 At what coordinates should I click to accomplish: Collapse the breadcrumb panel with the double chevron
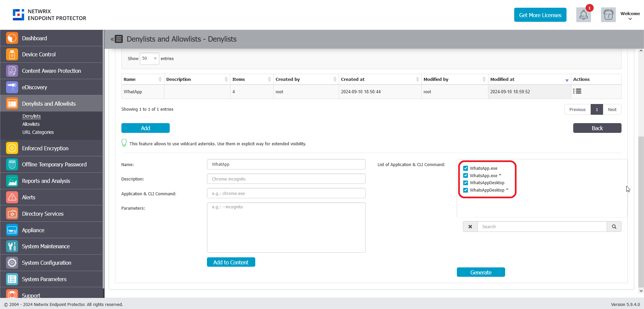(x=112, y=39)
